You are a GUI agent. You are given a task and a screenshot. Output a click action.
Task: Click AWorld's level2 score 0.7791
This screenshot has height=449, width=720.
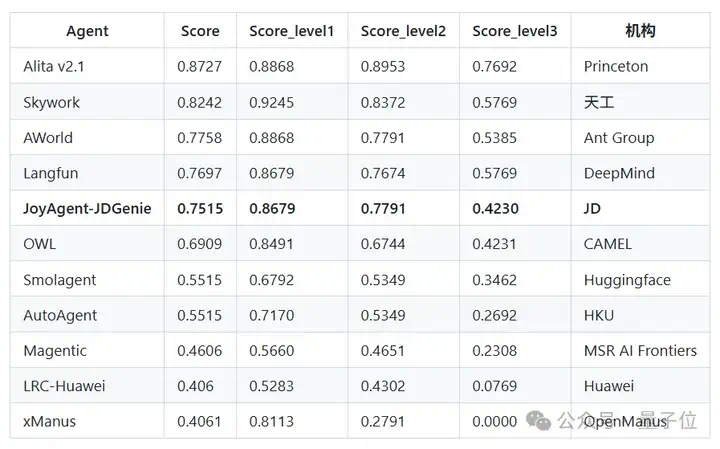(383, 138)
